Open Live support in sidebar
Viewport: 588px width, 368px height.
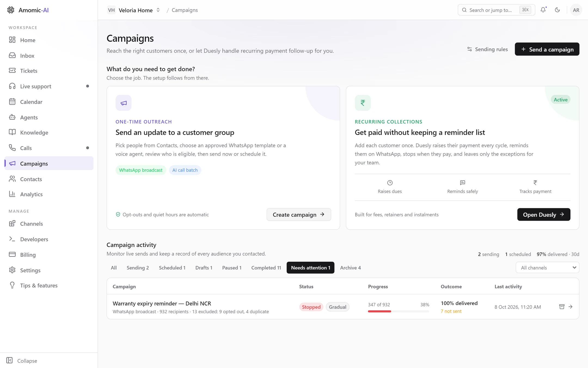tap(49, 86)
